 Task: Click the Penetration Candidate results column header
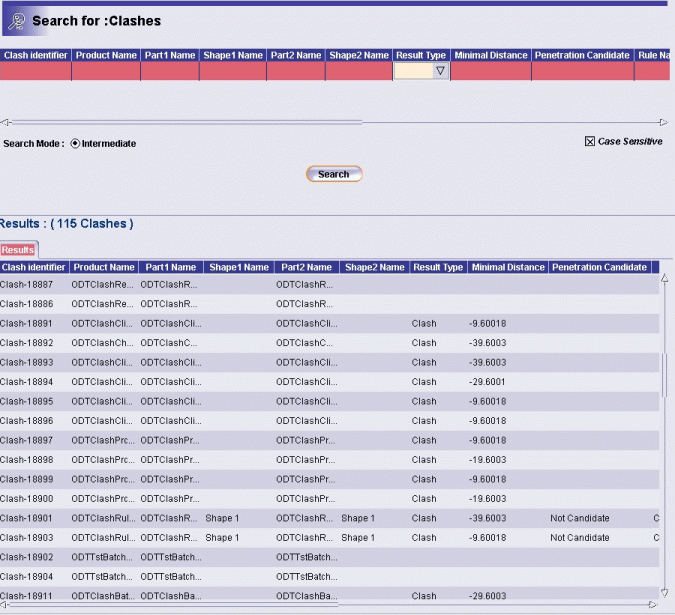point(599,268)
